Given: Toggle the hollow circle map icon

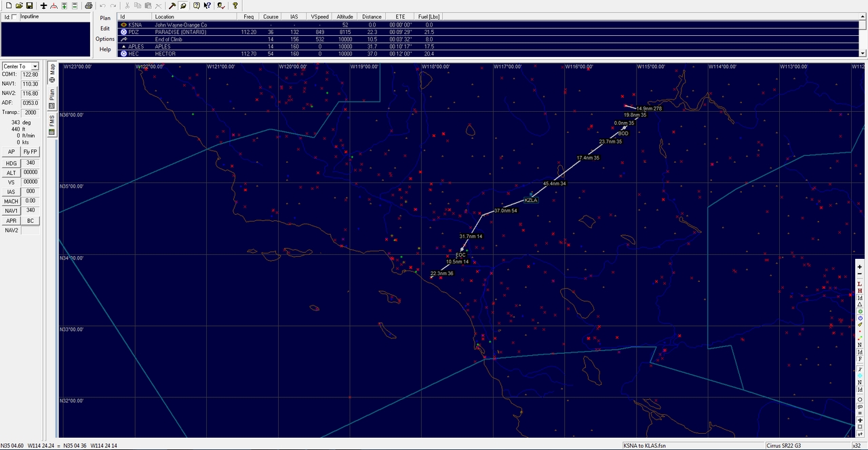Looking at the screenshot, I should pos(860,400).
